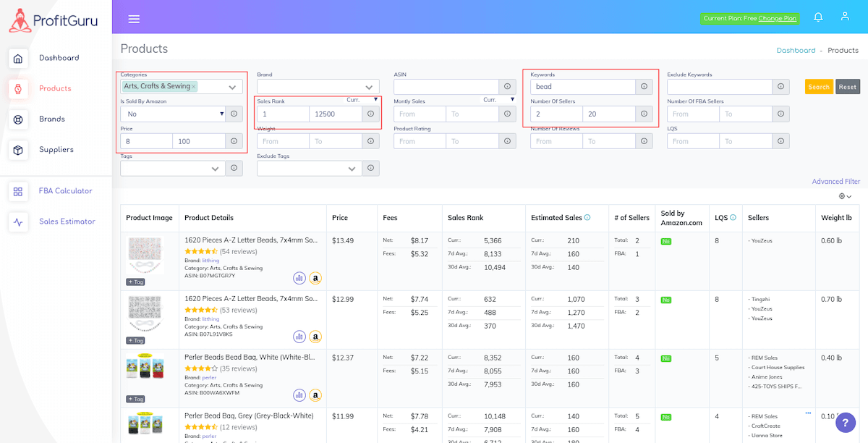Click the Dashboard breadcrumb link
The width and height of the screenshot is (868, 443).
pyautogui.click(x=796, y=51)
